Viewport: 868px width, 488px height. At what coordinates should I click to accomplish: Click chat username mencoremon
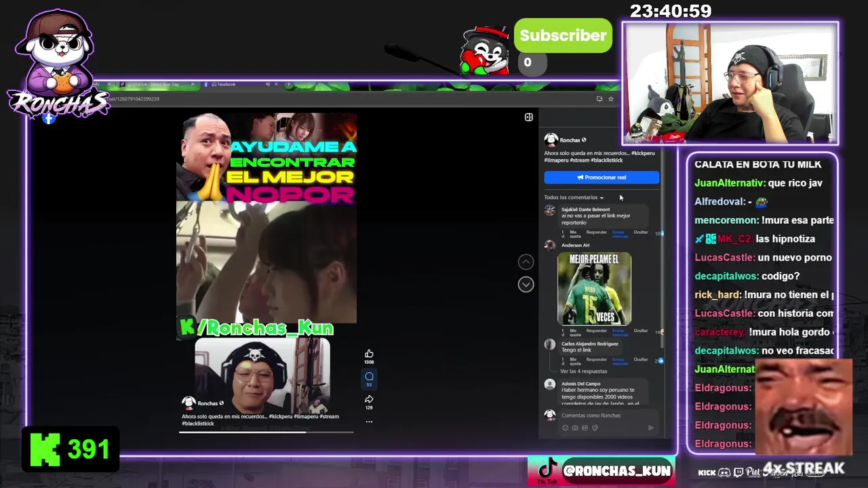coord(726,220)
